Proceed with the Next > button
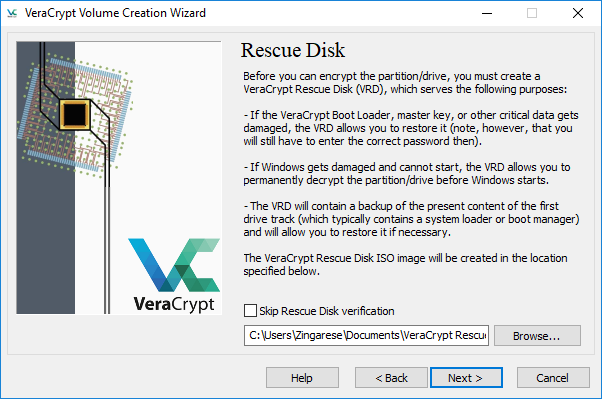This screenshot has width=602, height=399. coord(466,378)
